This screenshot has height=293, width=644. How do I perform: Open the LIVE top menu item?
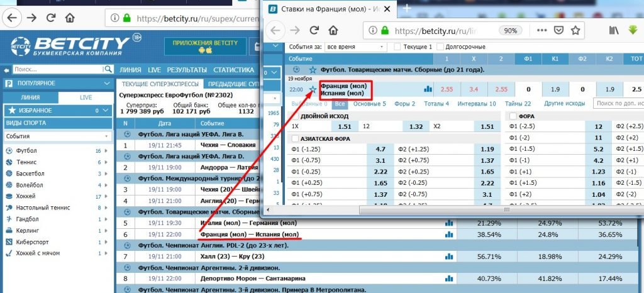pyautogui.click(x=155, y=70)
